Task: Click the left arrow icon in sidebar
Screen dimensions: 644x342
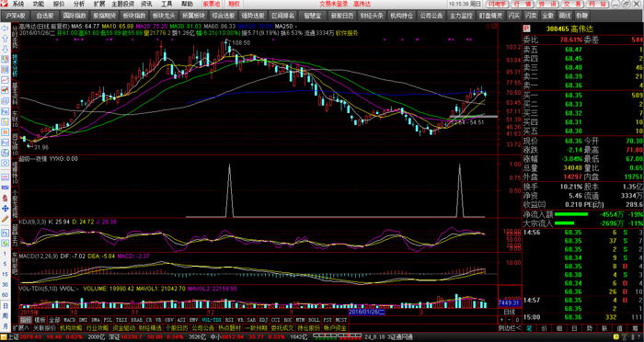Action: [6, 28]
